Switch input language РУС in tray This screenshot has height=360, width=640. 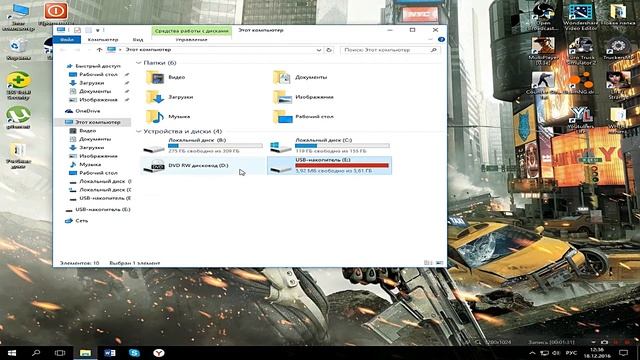click(571, 353)
